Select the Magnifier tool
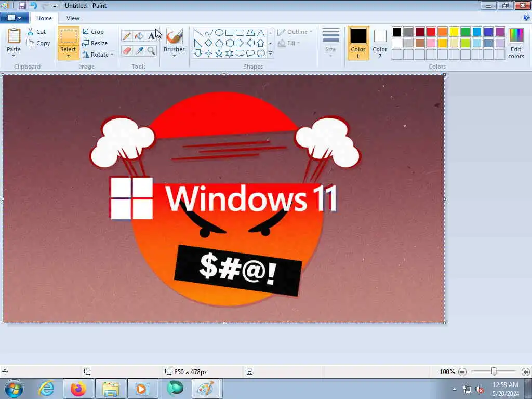This screenshot has width=532, height=399. 151,51
